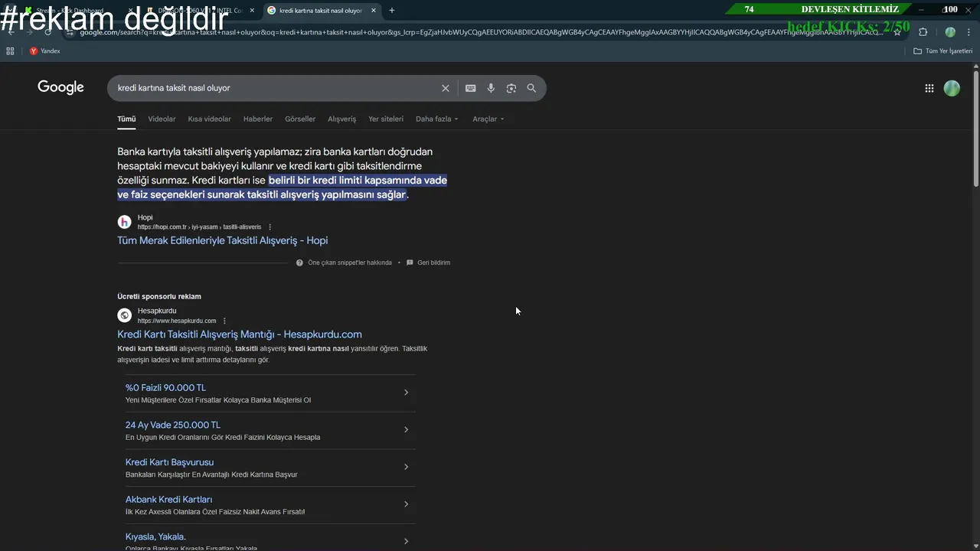Open the Yandex bookmark

pos(44,51)
